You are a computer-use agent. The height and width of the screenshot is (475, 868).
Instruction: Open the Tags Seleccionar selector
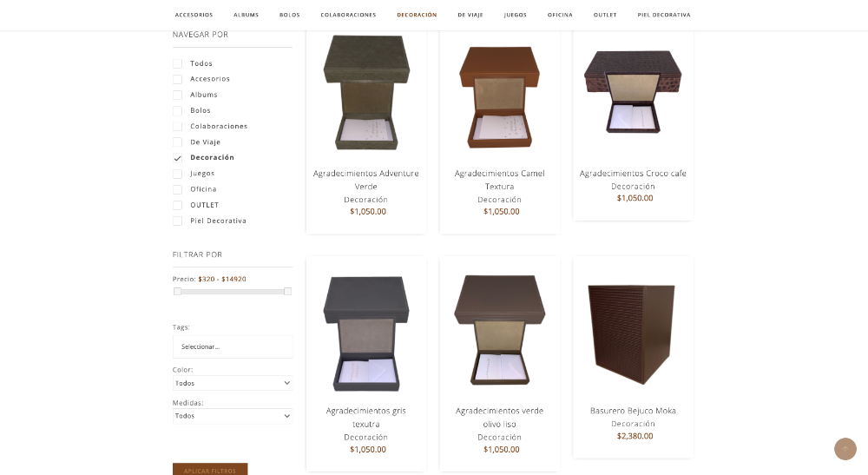coord(233,346)
